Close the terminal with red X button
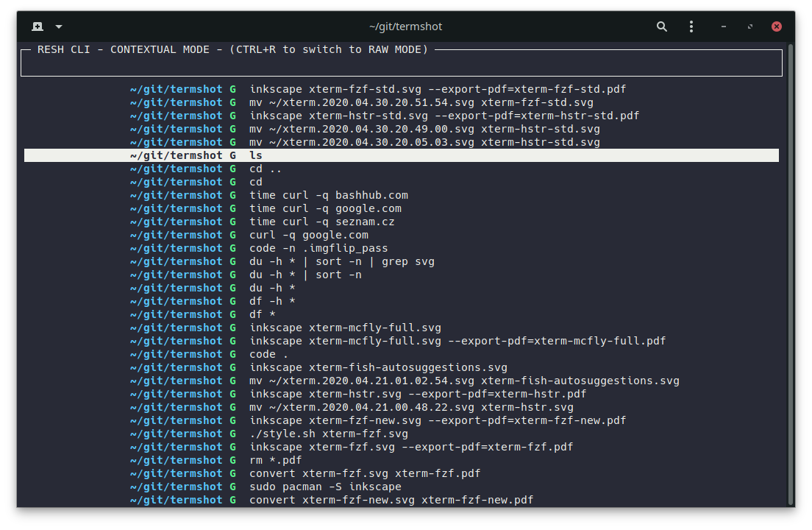This screenshot has width=812, height=530. [777, 26]
